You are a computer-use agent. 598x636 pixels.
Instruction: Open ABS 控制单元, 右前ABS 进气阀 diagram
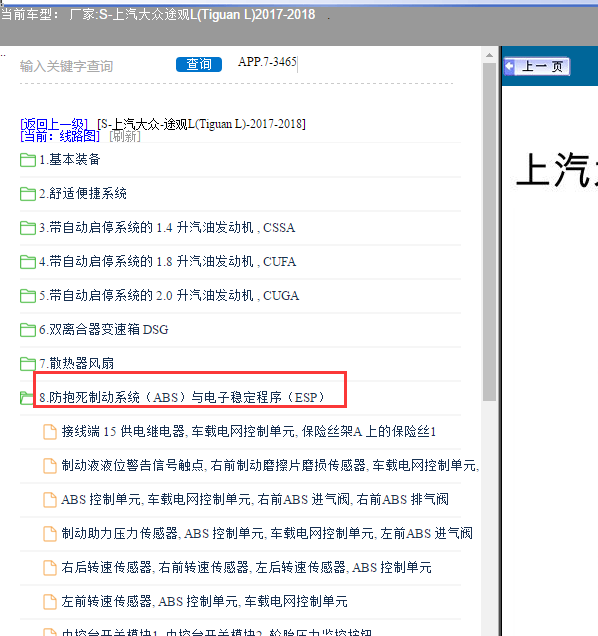[x=255, y=499]
